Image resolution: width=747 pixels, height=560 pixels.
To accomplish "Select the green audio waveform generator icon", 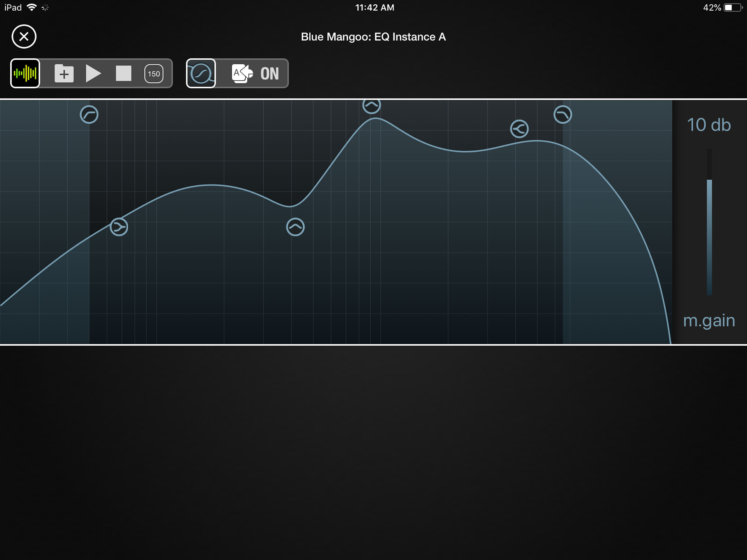I will pos(25,73).
